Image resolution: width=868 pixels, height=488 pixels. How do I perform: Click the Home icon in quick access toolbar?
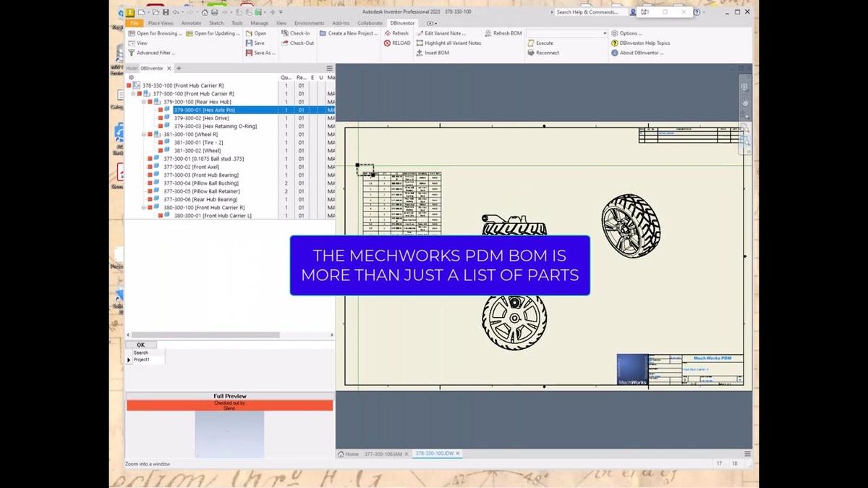(205, 12)
